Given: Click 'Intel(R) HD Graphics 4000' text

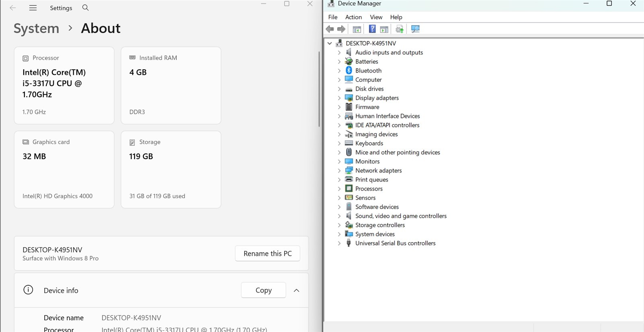Looking at the screenshot, I should (x=58, y=196).
